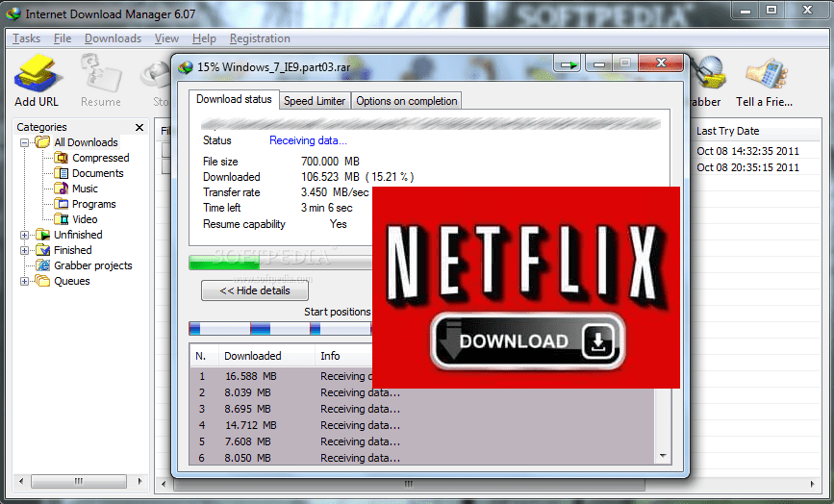834x504 pixels.
Task: Select the Oct 08 14:32:35 2011 entry
Action: pyautogui.click(x=747, y=151)
